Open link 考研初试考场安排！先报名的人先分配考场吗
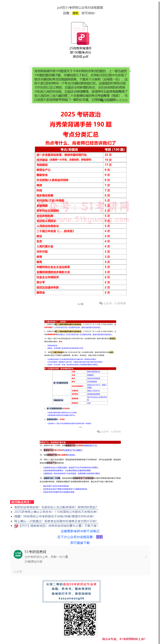160x644 pixels. click(56, 507)
